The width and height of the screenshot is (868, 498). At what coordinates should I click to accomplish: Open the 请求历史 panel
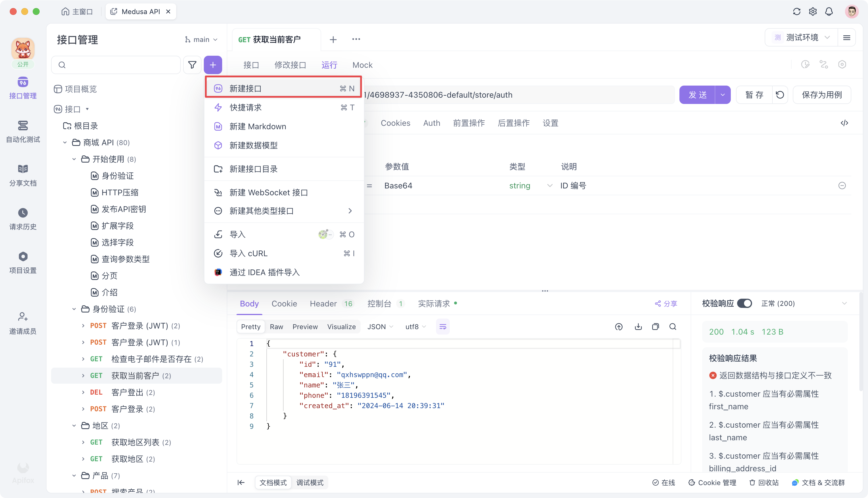[23, 219]
